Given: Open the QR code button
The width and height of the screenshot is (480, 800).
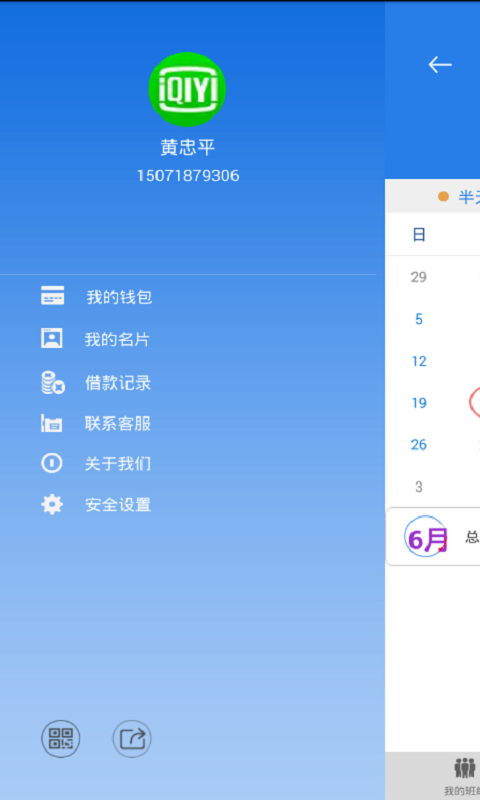Looking at the screenshot, I should [61, 738].
